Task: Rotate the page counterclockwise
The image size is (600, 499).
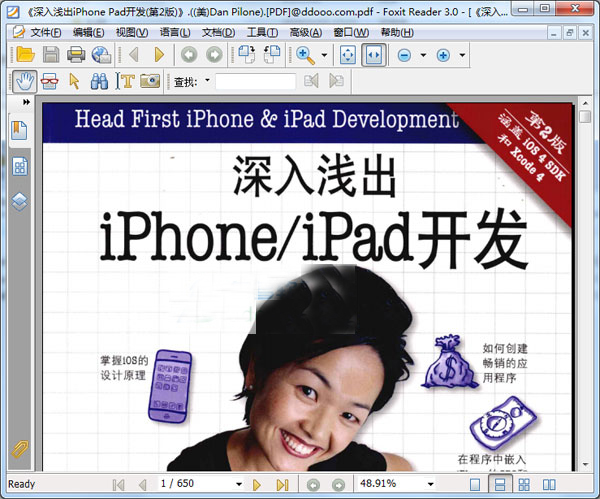Action: click(272, 54)
